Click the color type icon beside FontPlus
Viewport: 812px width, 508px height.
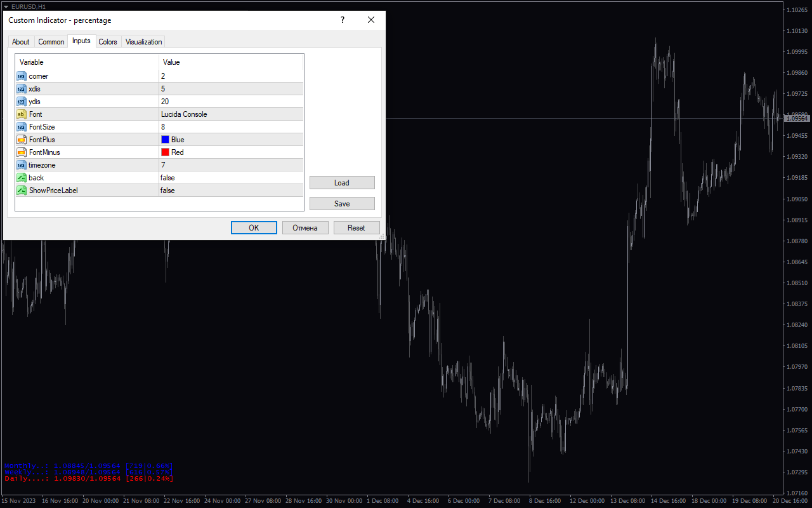(x=22, y=140)
